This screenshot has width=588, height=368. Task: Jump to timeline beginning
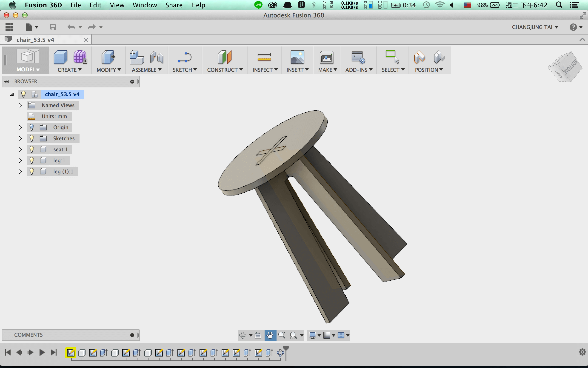(8, 352)
